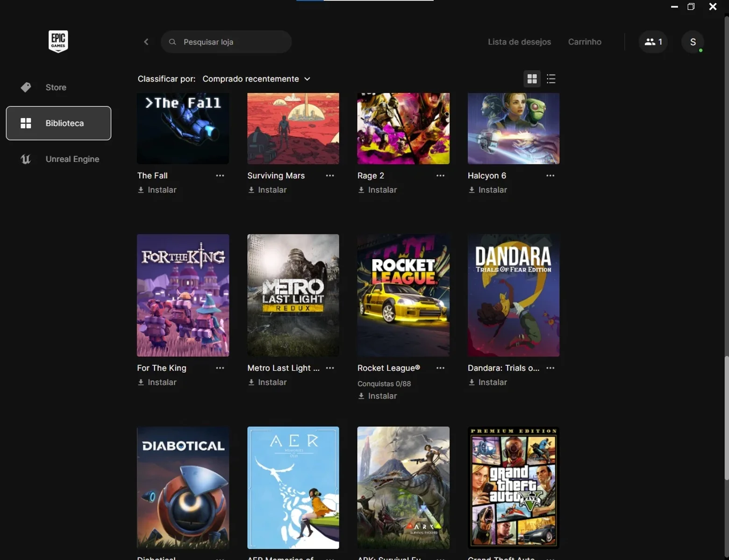The height and width of the screenshot is (560, 729).
Task: Click the Halcyon 6 title text
Action: [x=487, y=176]
